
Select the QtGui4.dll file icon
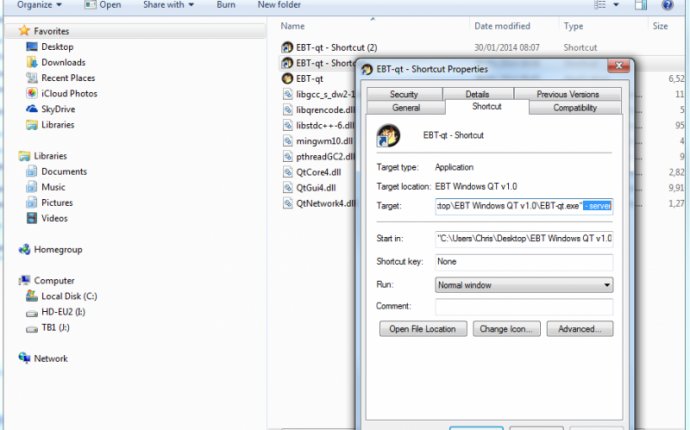coord(287,187)
